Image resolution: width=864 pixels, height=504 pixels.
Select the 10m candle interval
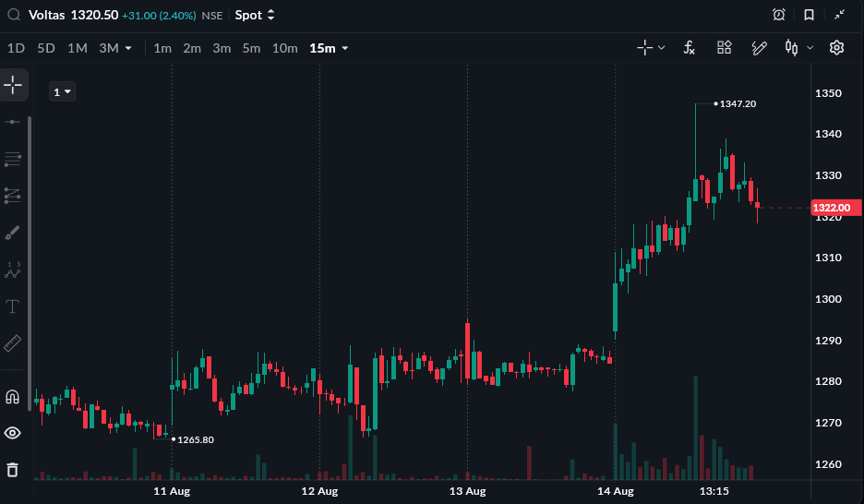click(x=285, y=49)
